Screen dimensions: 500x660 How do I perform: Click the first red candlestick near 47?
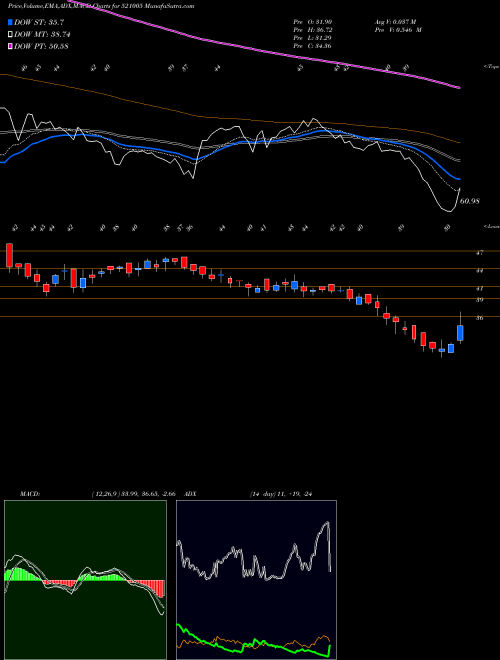pyautogui.click(x=9, y=255)
